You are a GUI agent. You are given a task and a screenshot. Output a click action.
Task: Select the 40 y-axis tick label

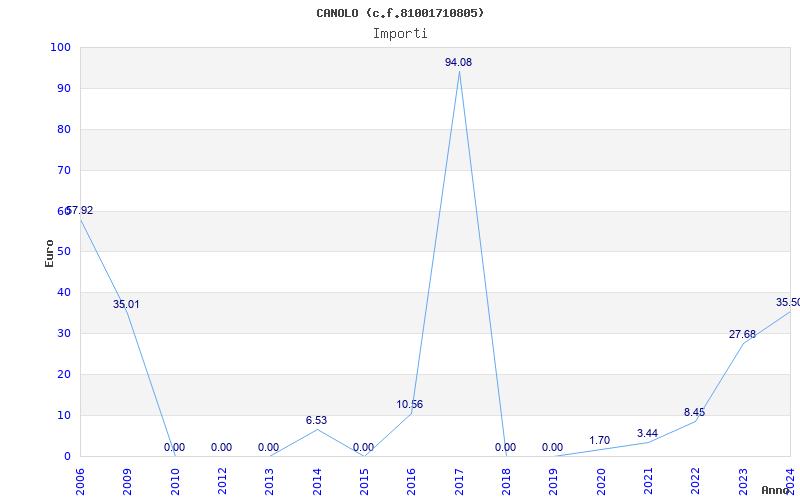click(64, 292)
